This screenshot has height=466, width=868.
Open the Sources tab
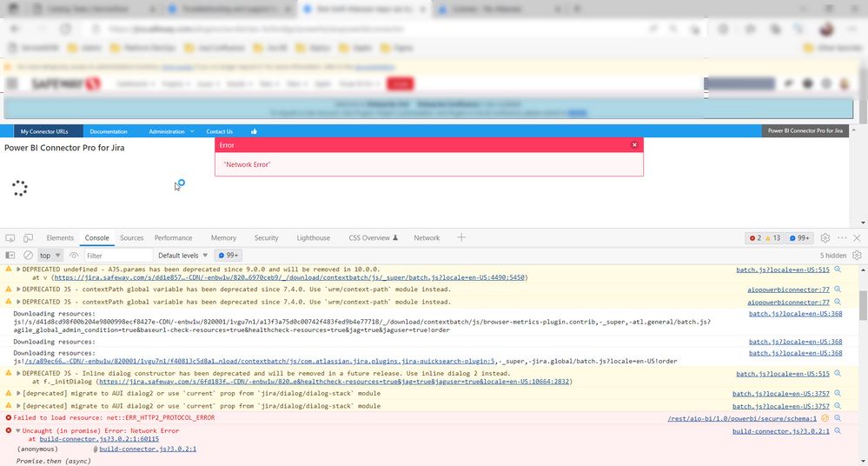[x=132, y=237]
